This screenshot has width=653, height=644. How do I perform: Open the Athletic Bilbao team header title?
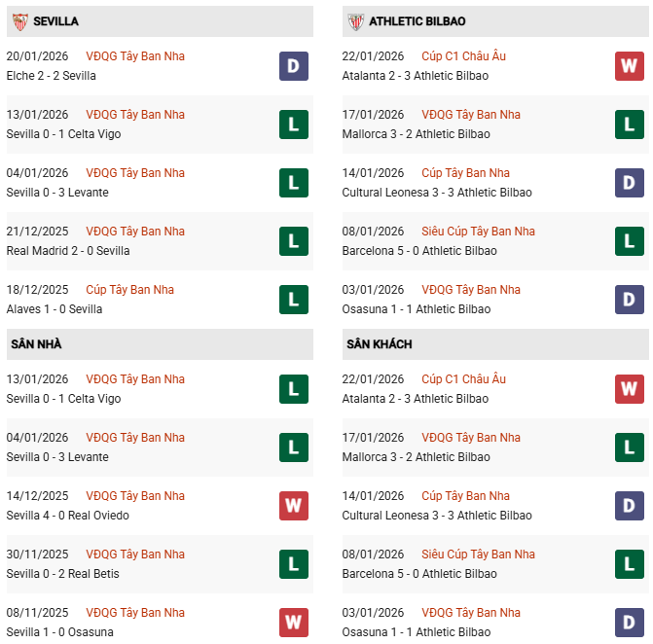pos(418,21)
